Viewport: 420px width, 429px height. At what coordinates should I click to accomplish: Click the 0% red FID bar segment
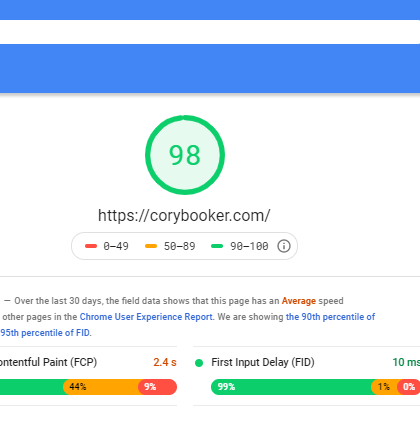point(409,387)
